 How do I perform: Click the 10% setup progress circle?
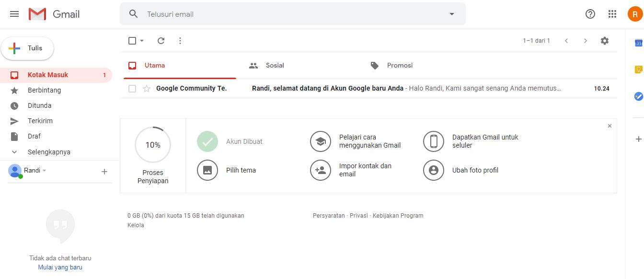pyautogui.click(x=153, y=145)
